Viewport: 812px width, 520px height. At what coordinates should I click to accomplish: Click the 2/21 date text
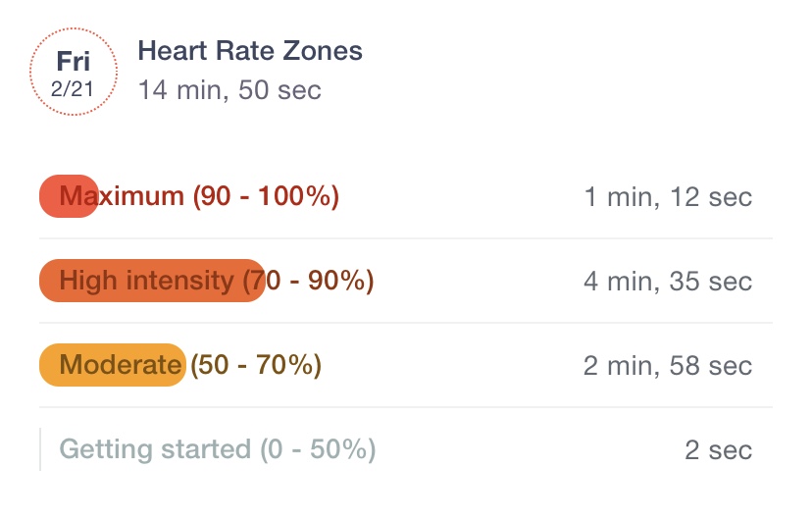click(73, 89)
